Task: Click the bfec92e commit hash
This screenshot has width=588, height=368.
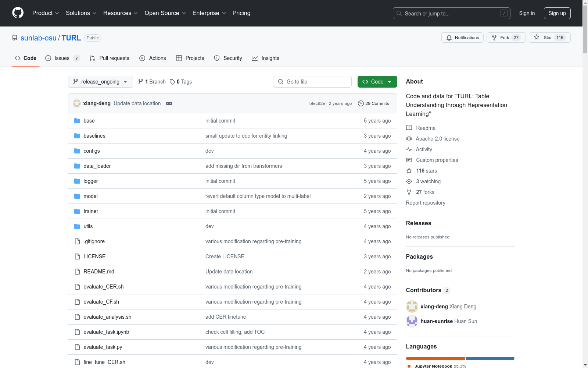Action: 317,103
